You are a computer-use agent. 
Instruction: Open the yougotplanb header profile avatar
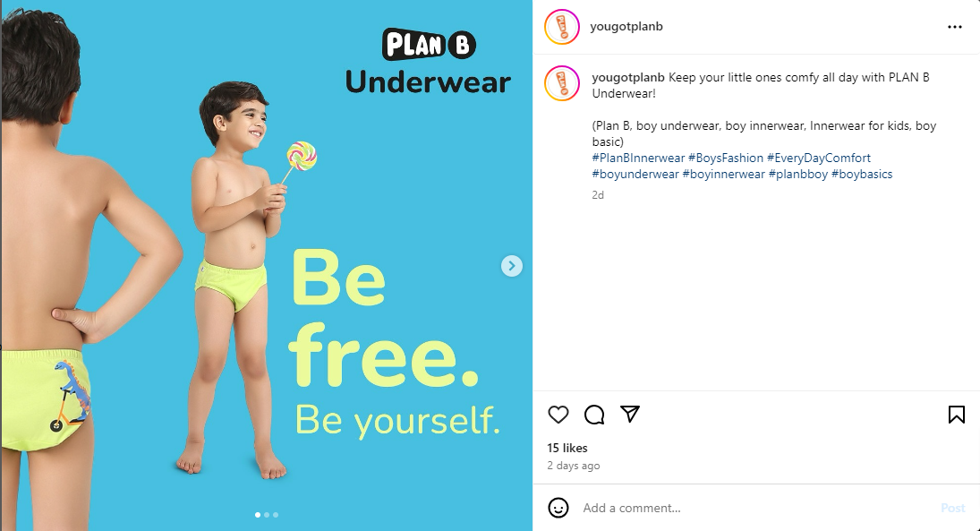(x=562, y=27)
